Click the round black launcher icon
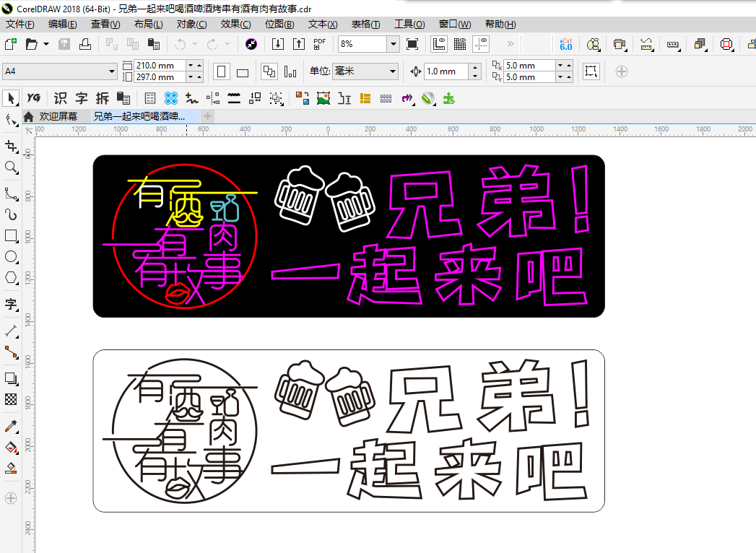The height and width of the screenshot is (553, 756). [x=251, y=44]
